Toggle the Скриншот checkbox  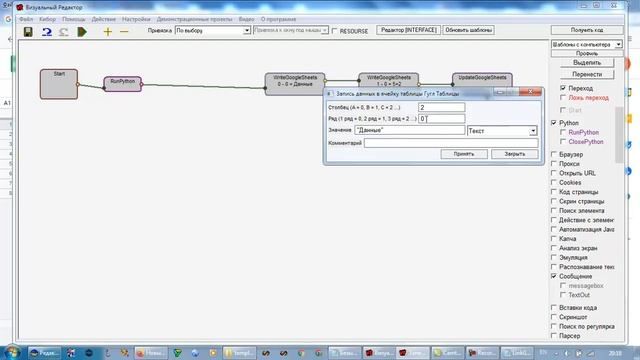tap(554, 317)
